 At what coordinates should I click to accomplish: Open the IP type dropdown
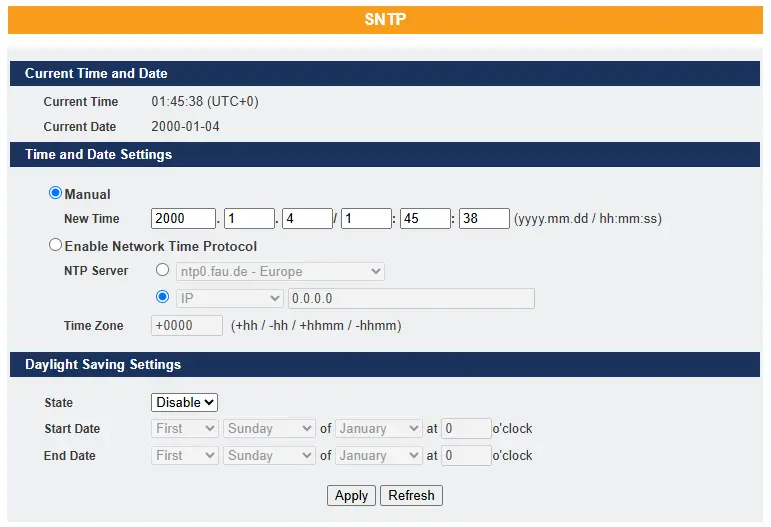coord(230,298)
